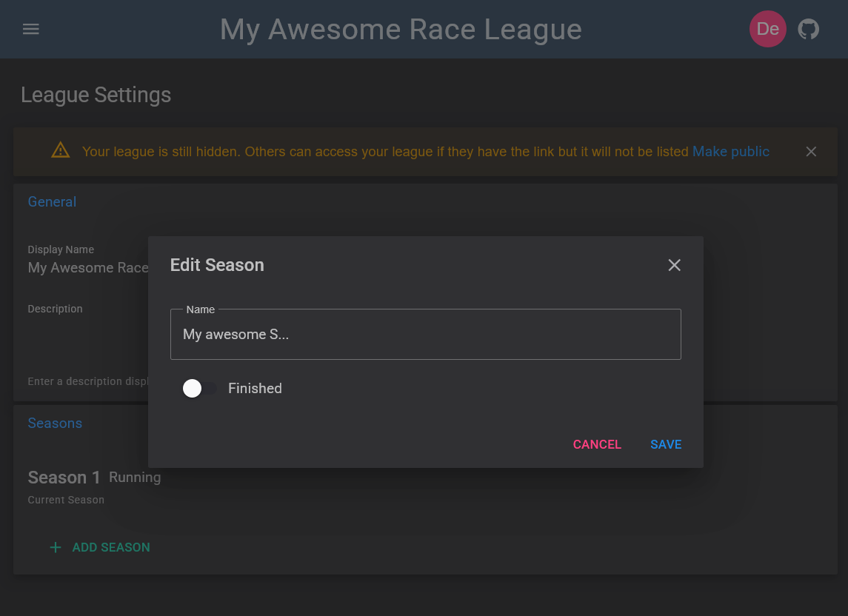Open the General section heading
Viewport: 848px width, 616px height.
pyautogui.click(x=52, y=201)
